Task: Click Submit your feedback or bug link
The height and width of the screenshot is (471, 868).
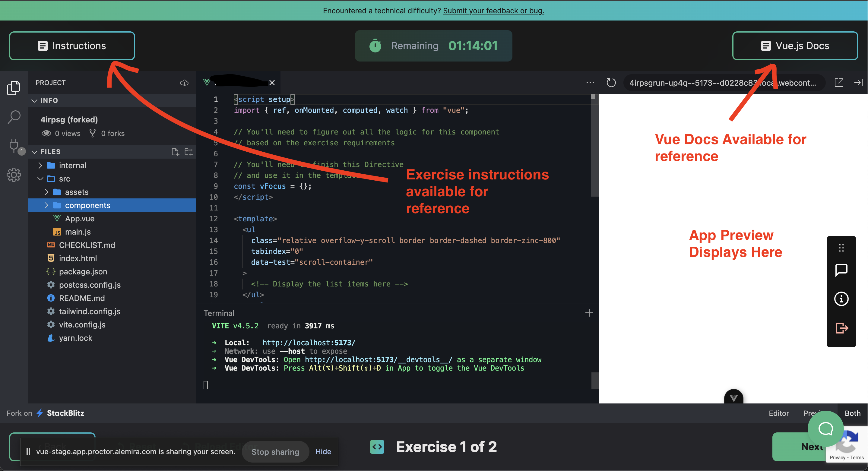Action: [493, 11]
